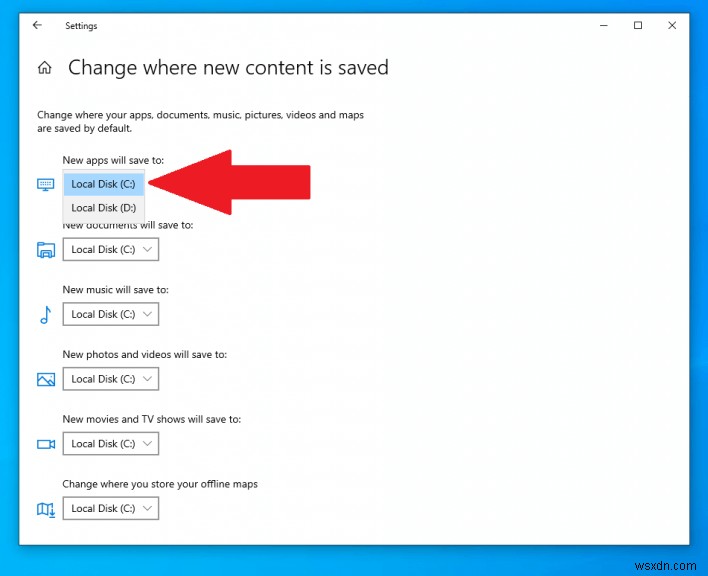Open the new documents save location dropdown

click(x=111, y=250)
